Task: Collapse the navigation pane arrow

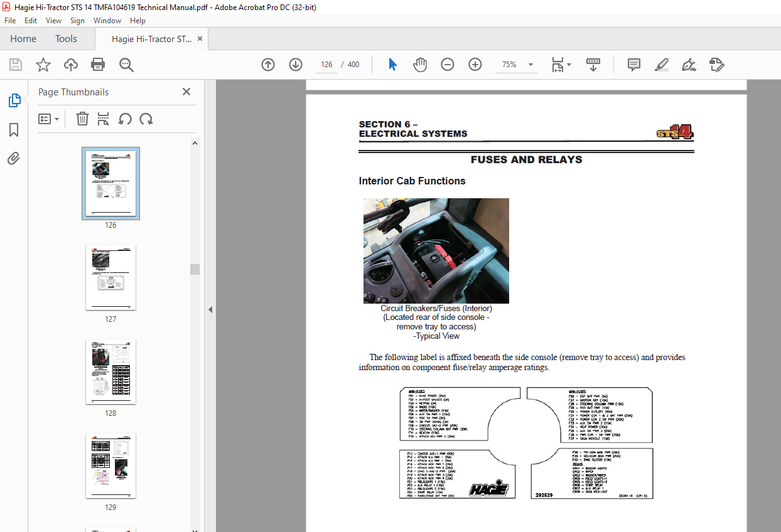Action: tap(210, 309)
